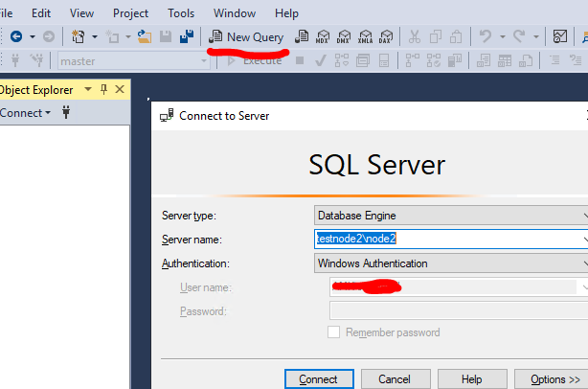Toggle the Remember password checkbox

pyautogui.click(x=334, y=332)
